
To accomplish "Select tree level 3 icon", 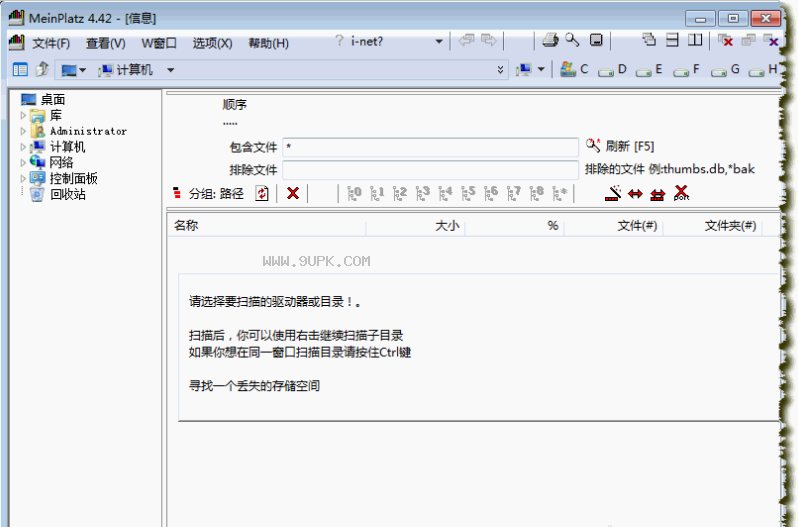I will 423,193.
